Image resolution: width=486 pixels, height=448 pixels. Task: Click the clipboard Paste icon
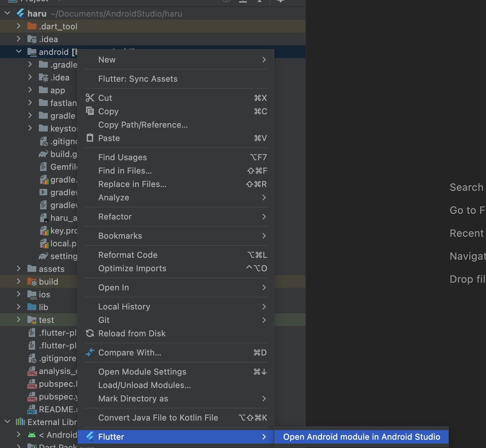coord(90,138)
